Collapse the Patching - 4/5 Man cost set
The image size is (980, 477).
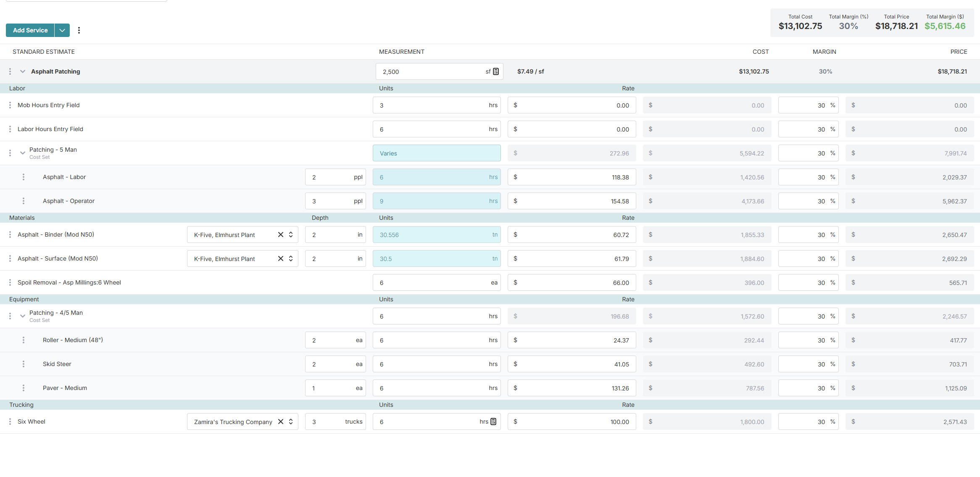click(x=23, y=316)
